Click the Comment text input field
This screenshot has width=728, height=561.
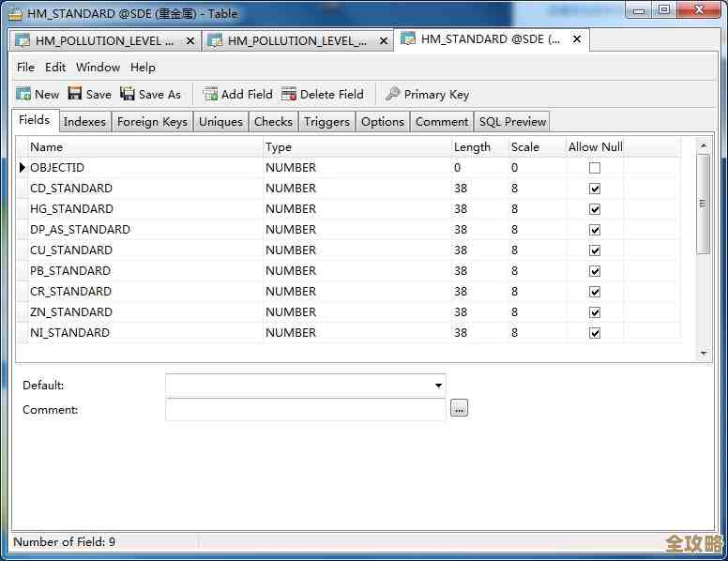305,410
